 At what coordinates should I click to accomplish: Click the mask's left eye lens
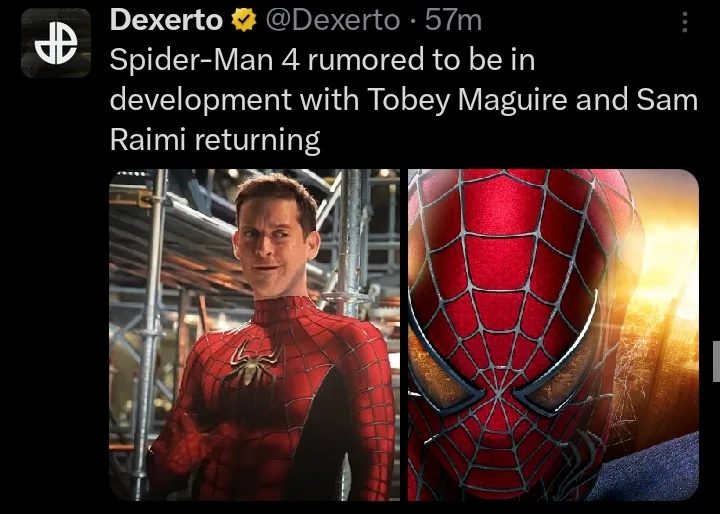[443, 367]
